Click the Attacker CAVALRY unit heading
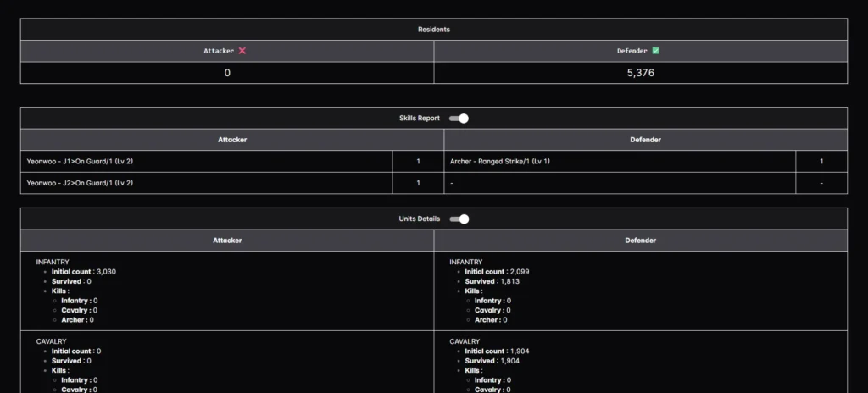Image resolution: width=868 pixels, height=393 pixels. pyautogui.click(x=52, y=341)
